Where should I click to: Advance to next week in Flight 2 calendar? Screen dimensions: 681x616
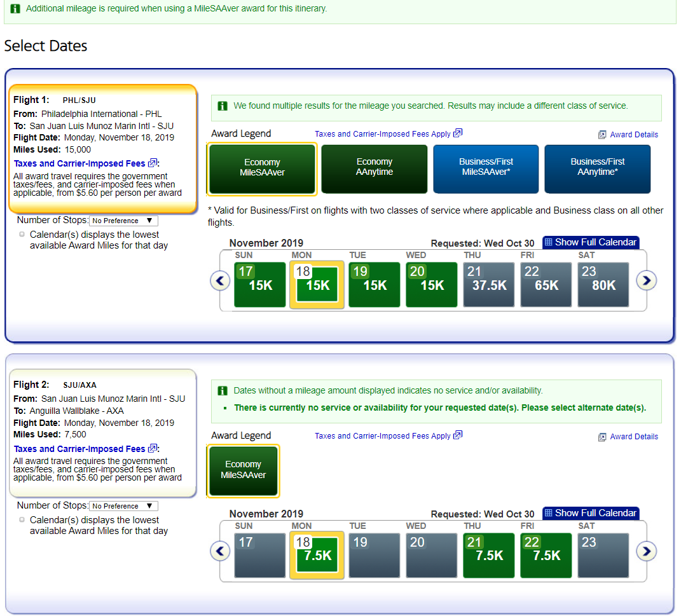click(646, 551)
